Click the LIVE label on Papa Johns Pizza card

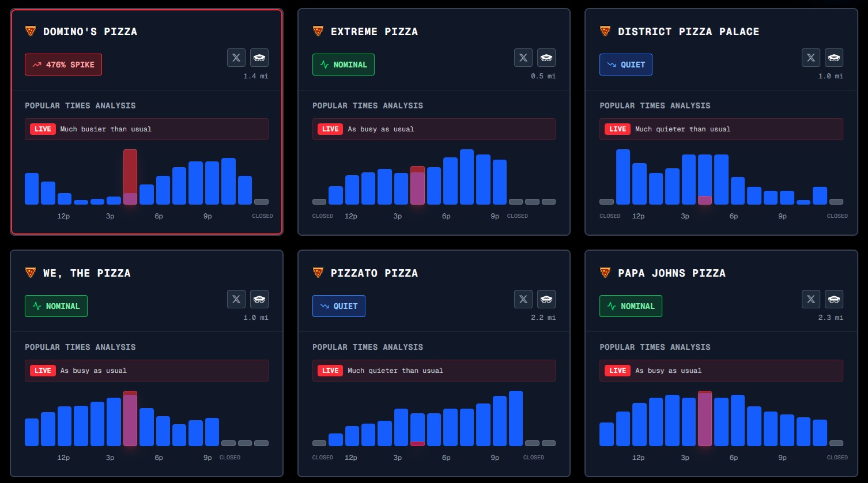tap(617, 371)
